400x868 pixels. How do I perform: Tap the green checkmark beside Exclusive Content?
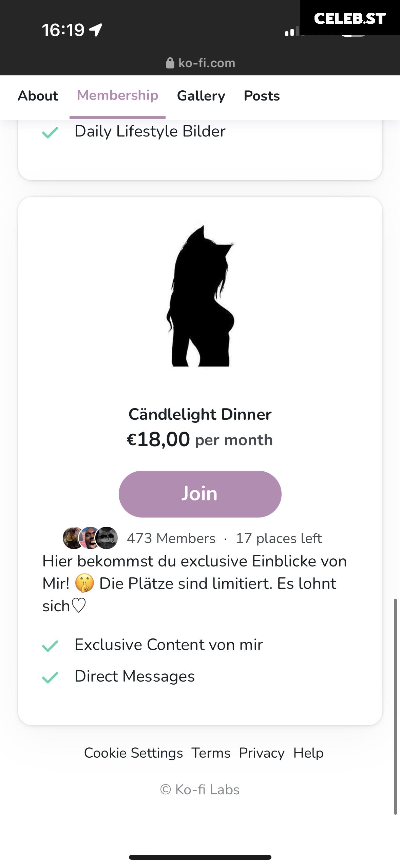[x=50, y=645]
